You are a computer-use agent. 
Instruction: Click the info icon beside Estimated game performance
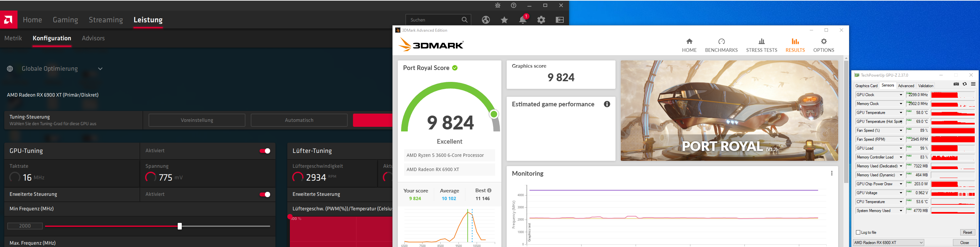click(x=607, y=104)
